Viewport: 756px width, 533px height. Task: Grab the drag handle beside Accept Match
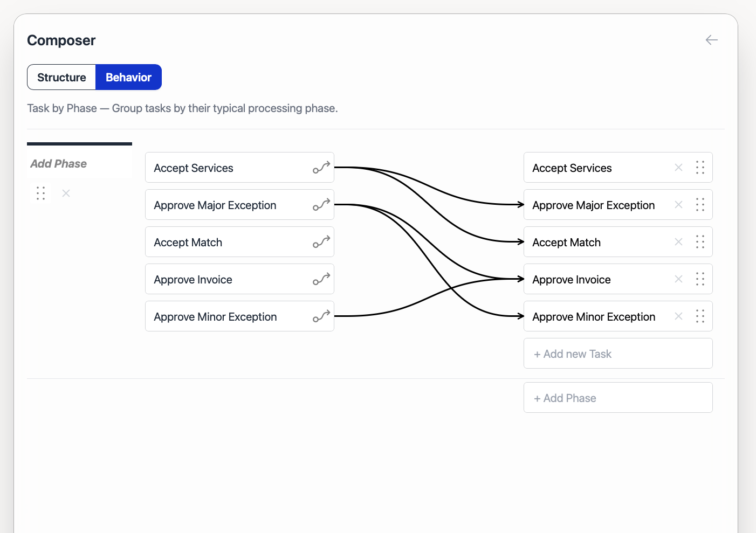(700, 241)
